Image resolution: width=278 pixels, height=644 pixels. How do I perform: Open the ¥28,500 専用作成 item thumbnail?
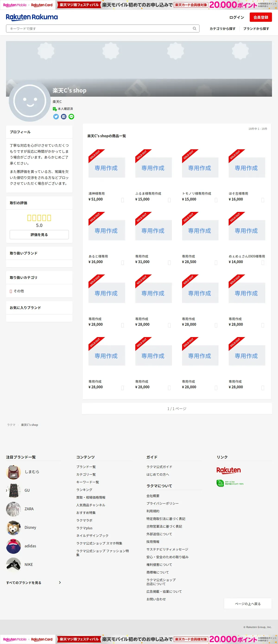tap(200, 230)
